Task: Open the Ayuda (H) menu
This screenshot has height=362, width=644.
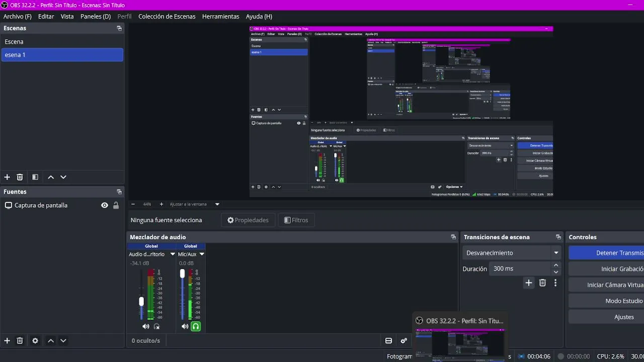Action: 259,16
